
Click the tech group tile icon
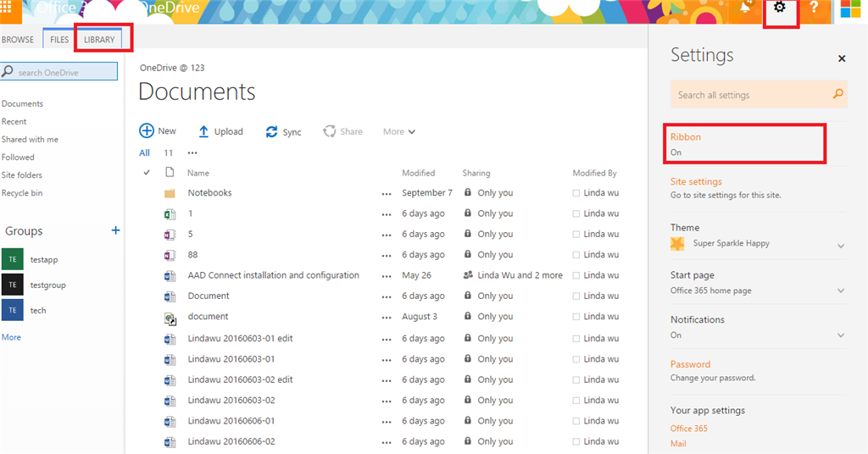(x=12, y=310)
